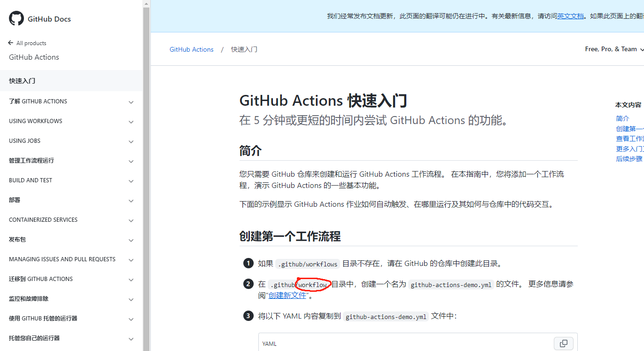
Task: Expand the 使用 GITHUB 托管的运行器 section
Action: click(x=131, y=319)
